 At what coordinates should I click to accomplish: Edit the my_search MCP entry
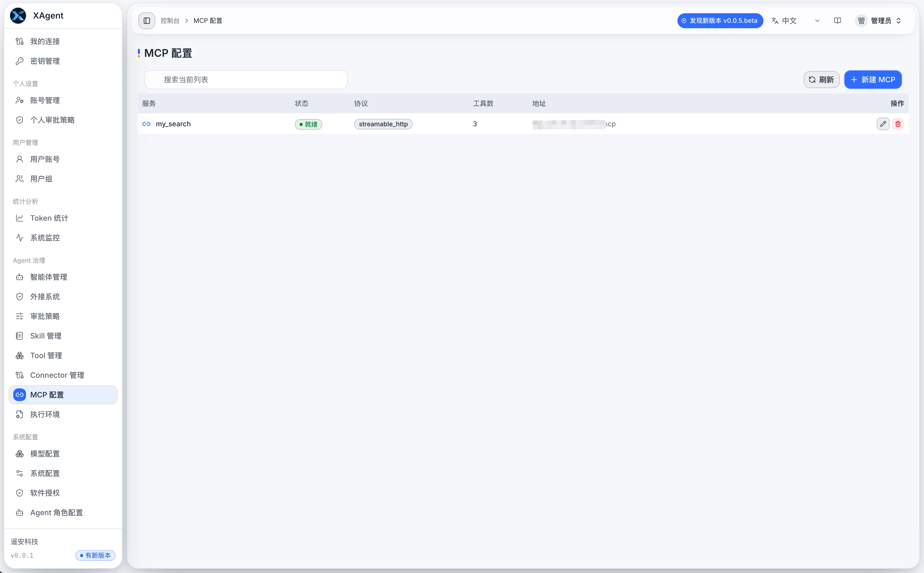click(883, 124)
